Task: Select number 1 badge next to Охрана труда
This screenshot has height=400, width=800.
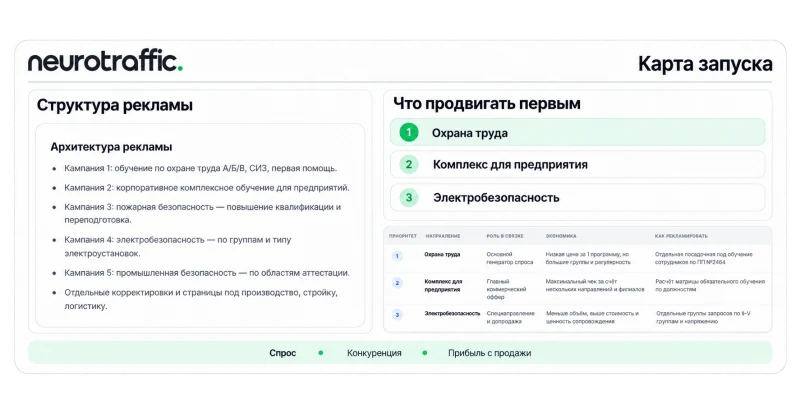Action: (409, 133)
